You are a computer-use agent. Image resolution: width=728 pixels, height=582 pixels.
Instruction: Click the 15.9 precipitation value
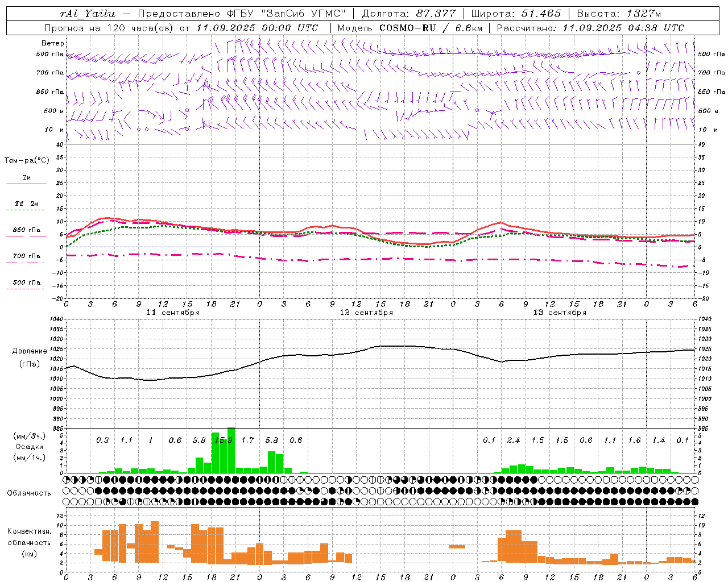pyautogui.click(x=224, y=440)
